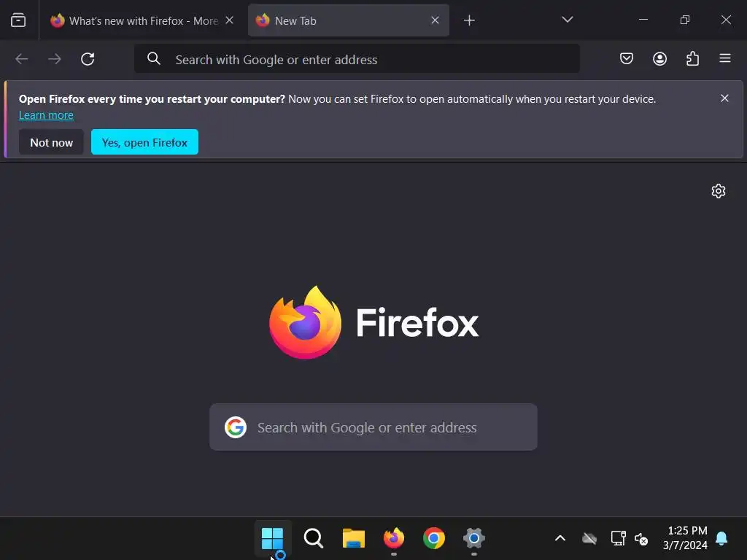Reload the current page
The width and height of the screenshot is (747, 560).
(x=88, y=59)
